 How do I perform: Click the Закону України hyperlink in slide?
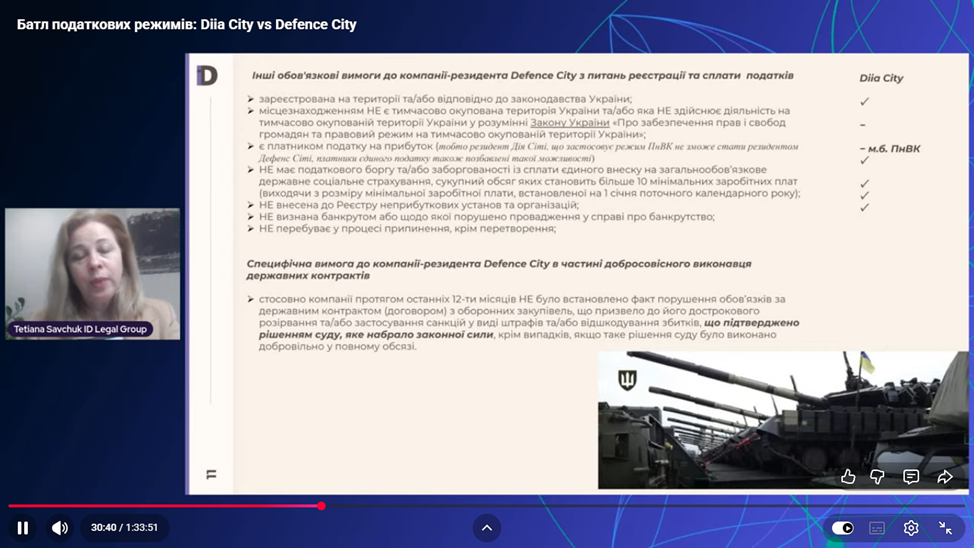tap(569, 123)
